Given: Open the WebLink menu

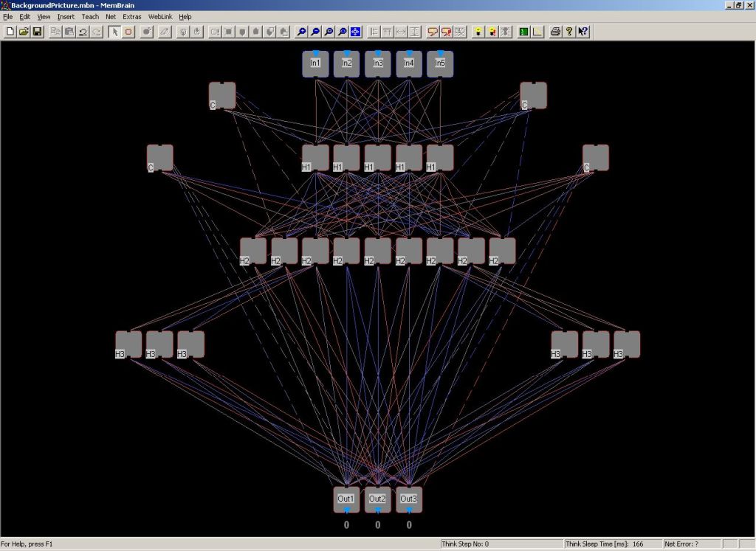Looking at the screenshot, I should tap(160, 16).
